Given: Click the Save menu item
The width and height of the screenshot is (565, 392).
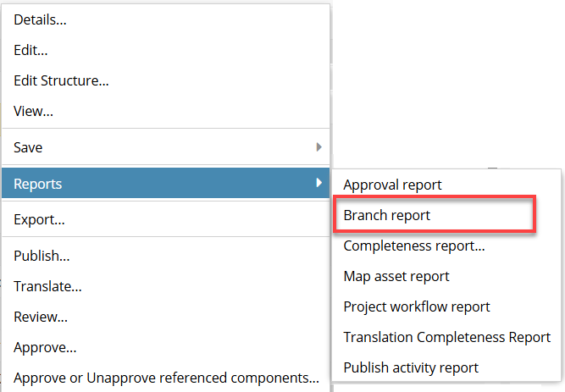Looking at the screenshot, I should (x=165, y=147).
